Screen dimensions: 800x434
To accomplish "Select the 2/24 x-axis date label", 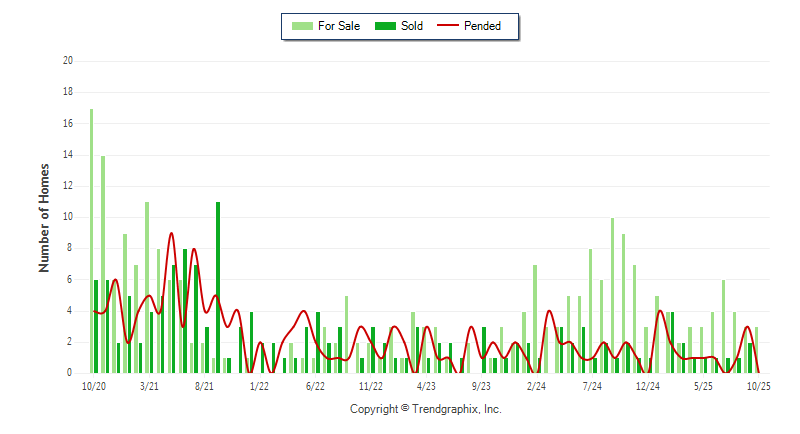I will pos(536,386).
